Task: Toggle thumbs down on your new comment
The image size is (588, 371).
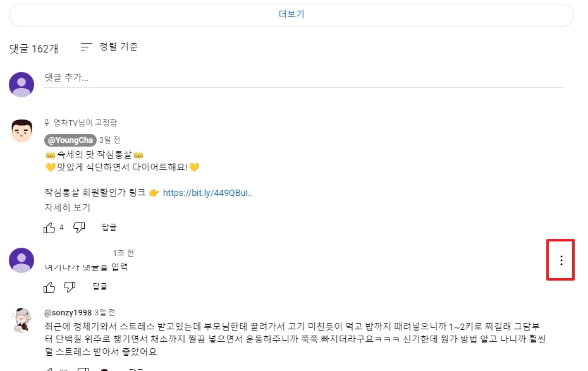Action: pos(70,286)
